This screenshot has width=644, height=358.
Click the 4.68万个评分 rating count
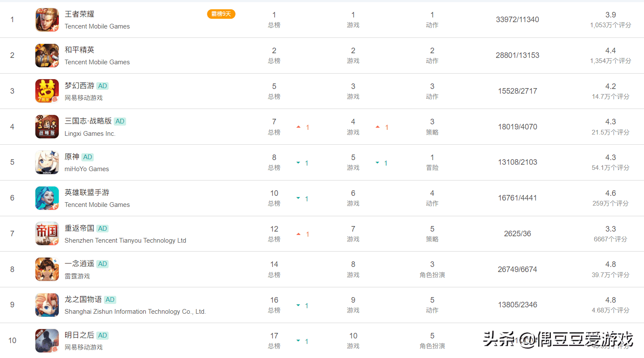pyautogui.click(x=610, y=310)
